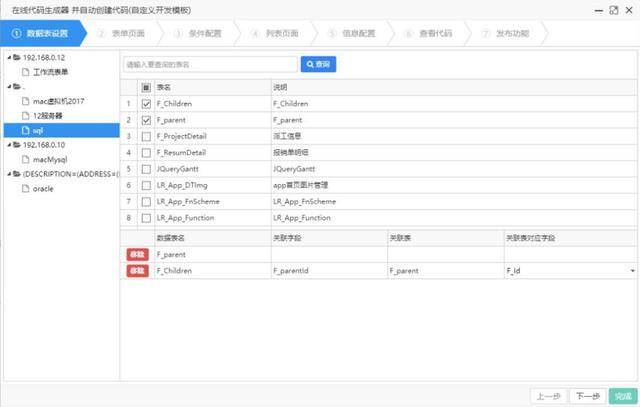640x407 pixels.
Task: Collapse the 192.168.0.10 tree node
Action: [x=9, y=145]
